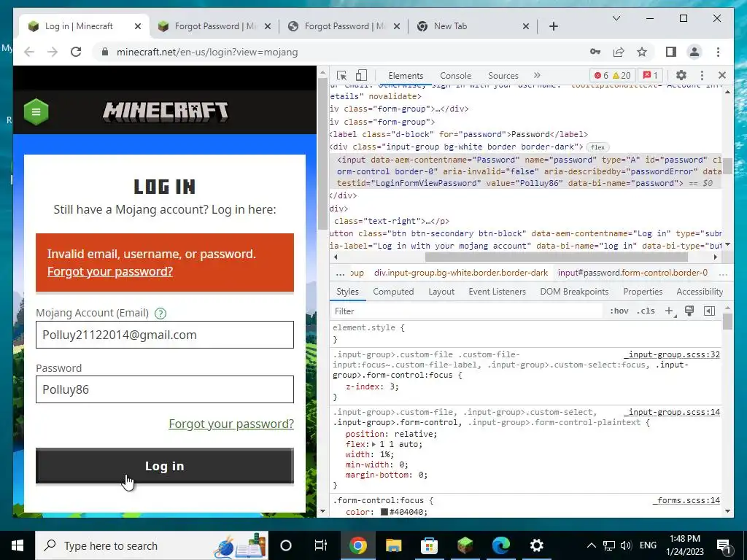
Task: Click the styles Filter input box
Action: point(467,311)
